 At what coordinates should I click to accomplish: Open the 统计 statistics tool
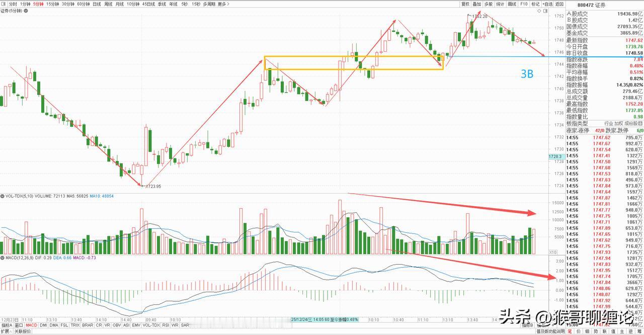tap(500, 4)
